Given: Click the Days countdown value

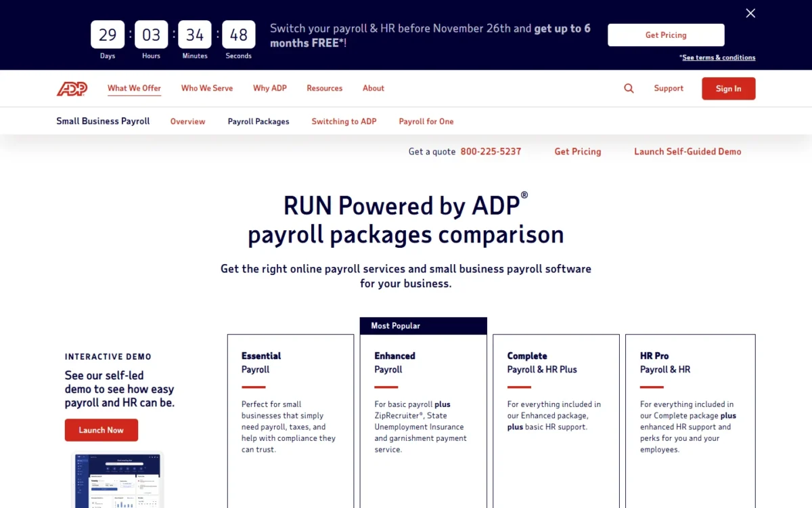Looking at the screenshot, I should click(108, 35).
